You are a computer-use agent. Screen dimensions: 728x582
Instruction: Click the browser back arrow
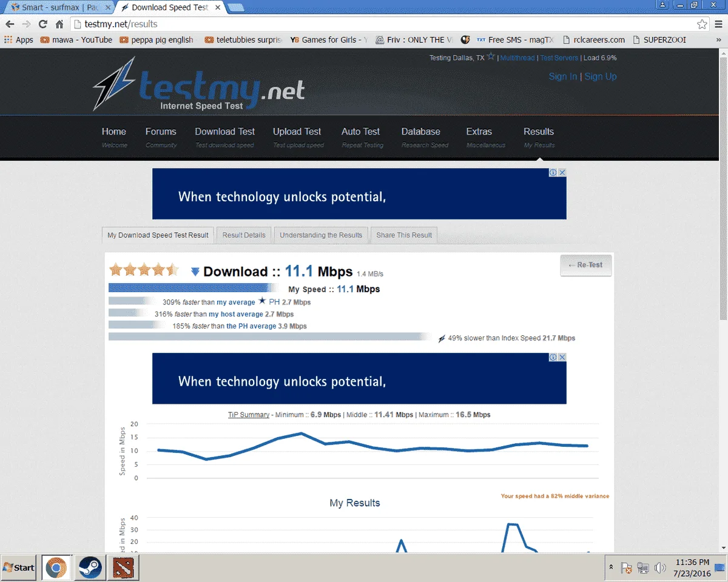pos(10,24)
